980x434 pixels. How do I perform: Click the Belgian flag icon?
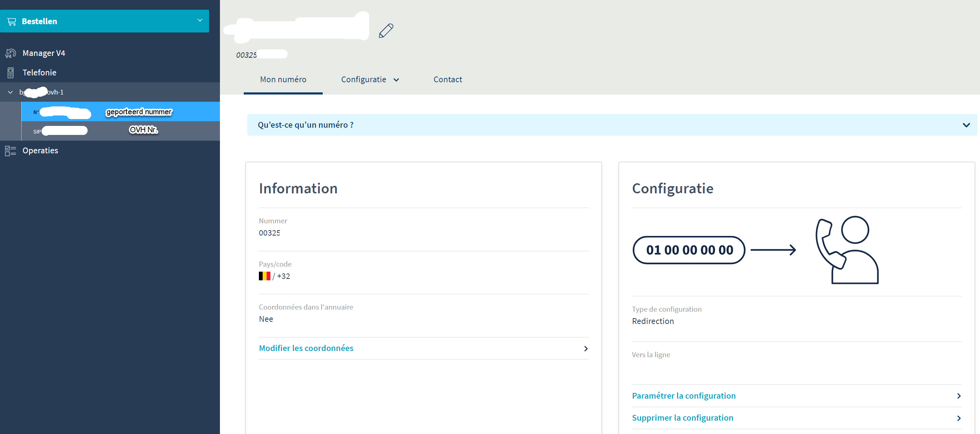264,276
